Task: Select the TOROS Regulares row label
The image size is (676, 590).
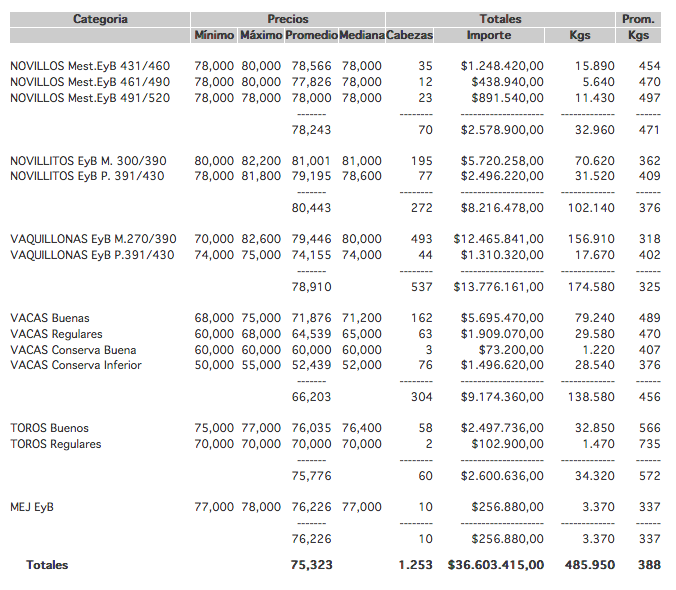Action: [56, 444]
